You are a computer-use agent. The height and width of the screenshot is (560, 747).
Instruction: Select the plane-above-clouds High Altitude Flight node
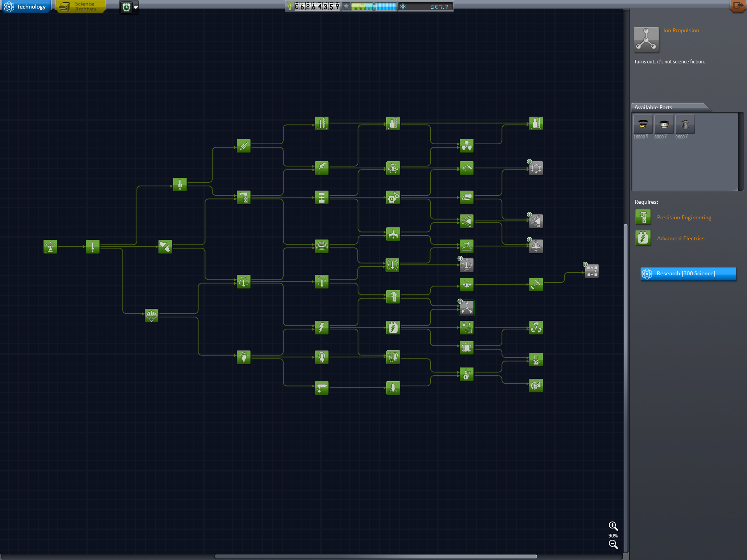(466, 246)
